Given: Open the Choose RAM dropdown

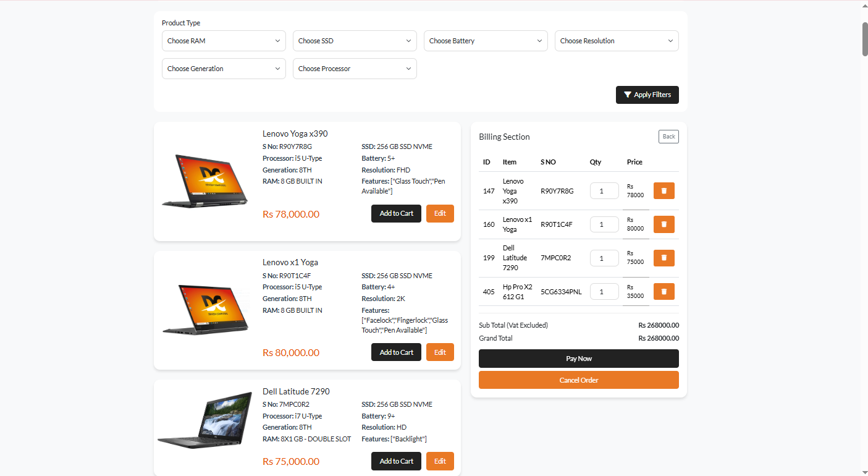Looking at the screenshot, I should [224, 41].
